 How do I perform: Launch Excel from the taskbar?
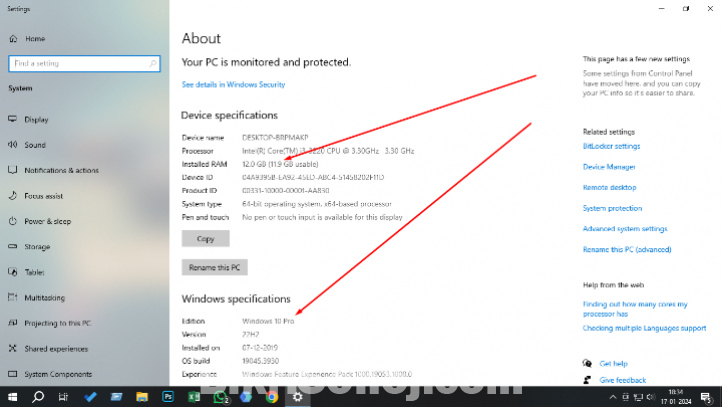click(x=194, y=397)
